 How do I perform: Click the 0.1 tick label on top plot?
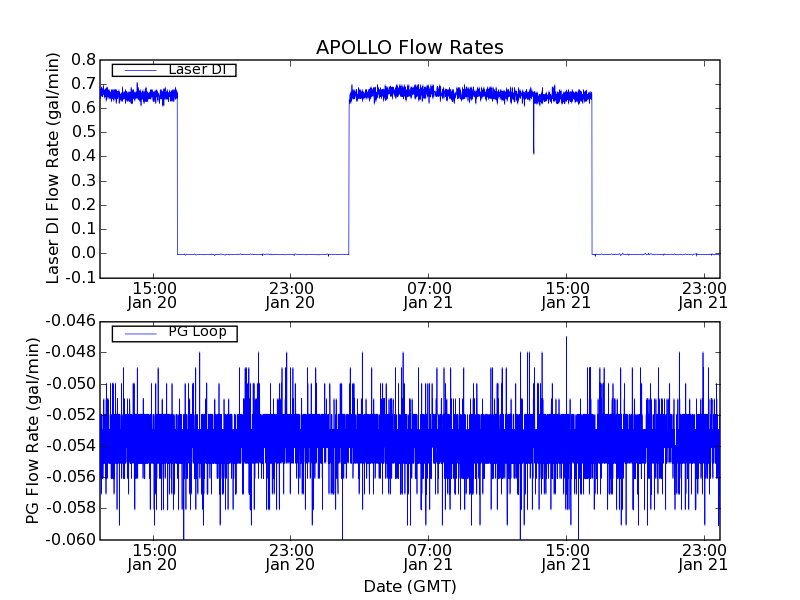tap(83, 229)
